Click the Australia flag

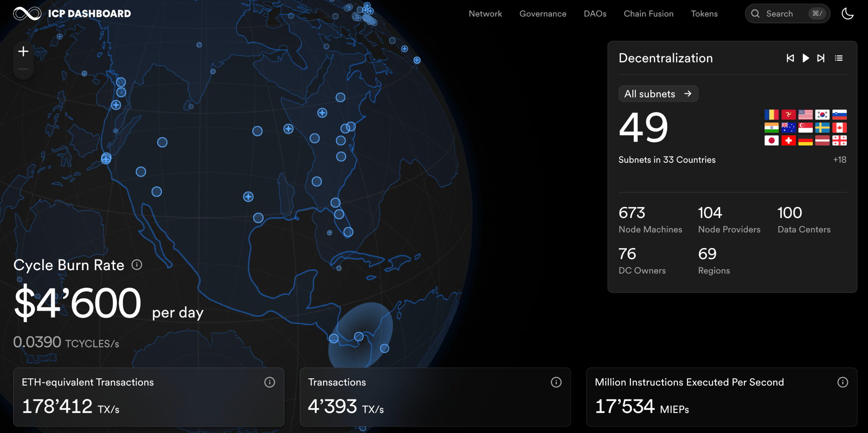[788, 127]
